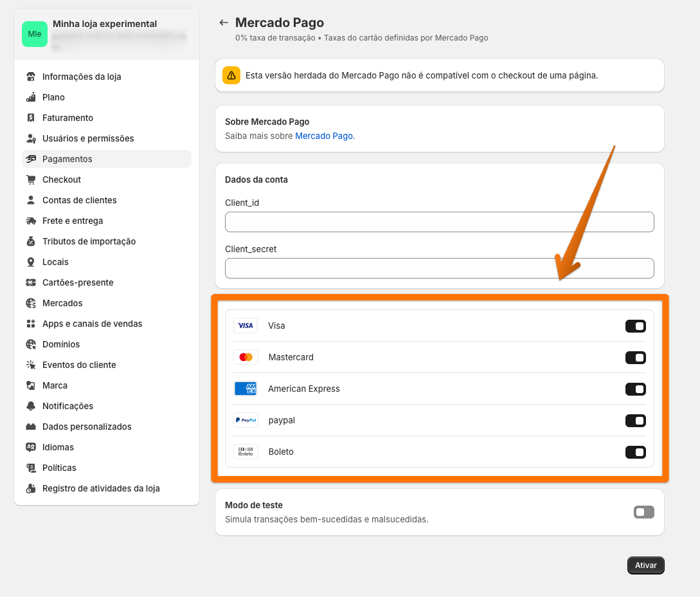Disable the Visa payment toggle
The width and height of the screenshot is (700, 597).
[x=635, y=326]
